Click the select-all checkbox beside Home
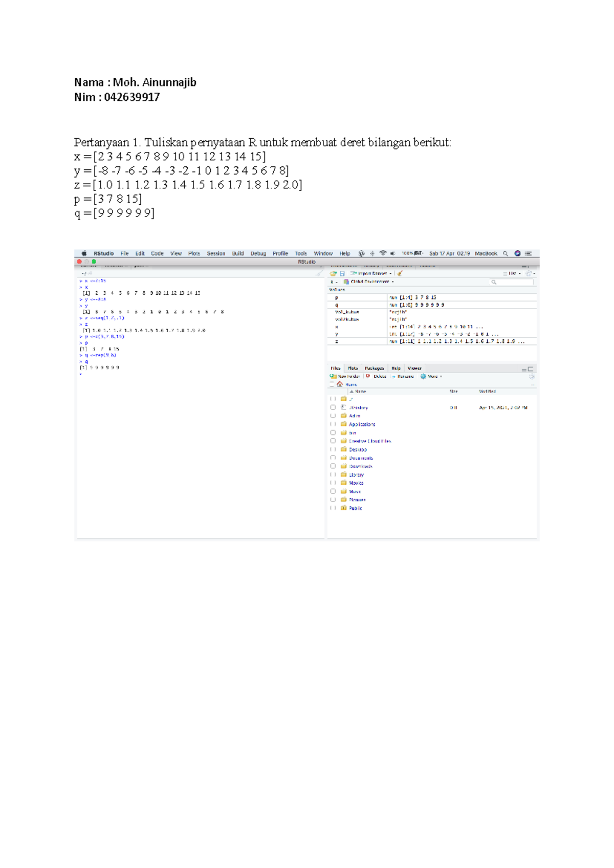 (x=332, y=384)
